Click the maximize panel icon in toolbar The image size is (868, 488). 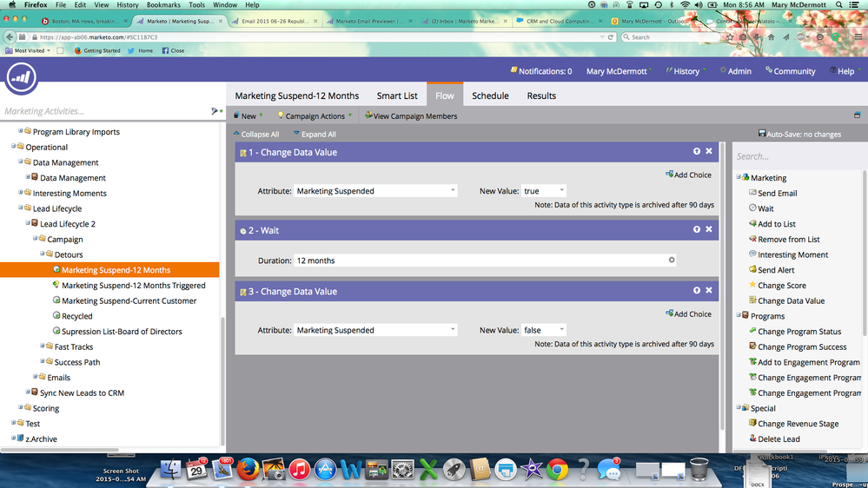[x=857, y=115]
